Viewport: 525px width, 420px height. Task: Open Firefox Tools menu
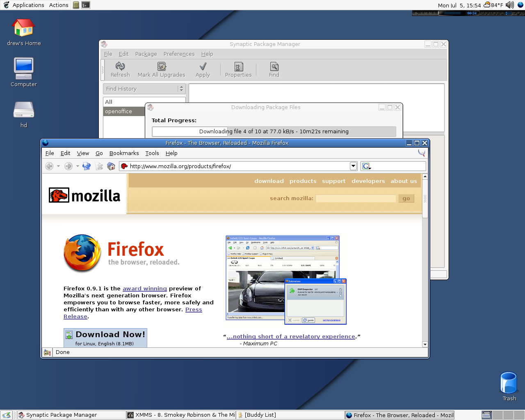[x=152, y=153]
